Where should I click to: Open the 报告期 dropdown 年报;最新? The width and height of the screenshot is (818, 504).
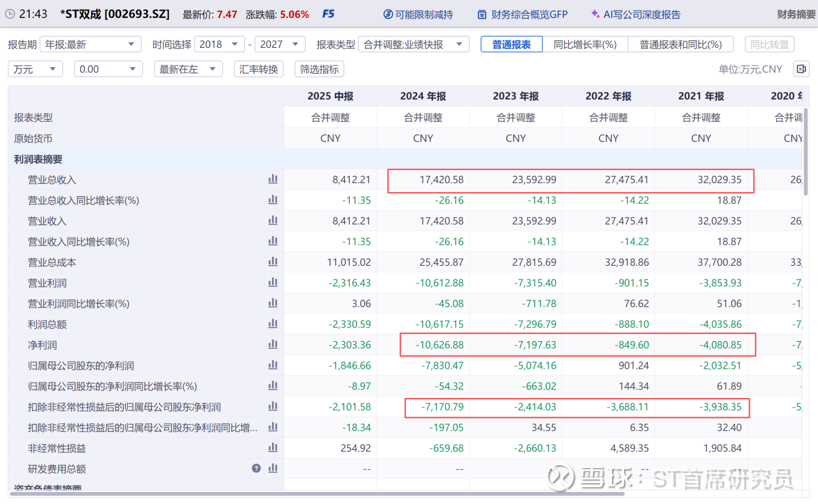tap(91, 44)
